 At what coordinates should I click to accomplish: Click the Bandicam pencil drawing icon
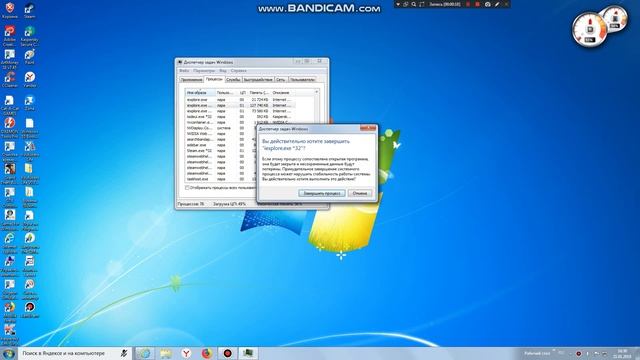(497, 4)
